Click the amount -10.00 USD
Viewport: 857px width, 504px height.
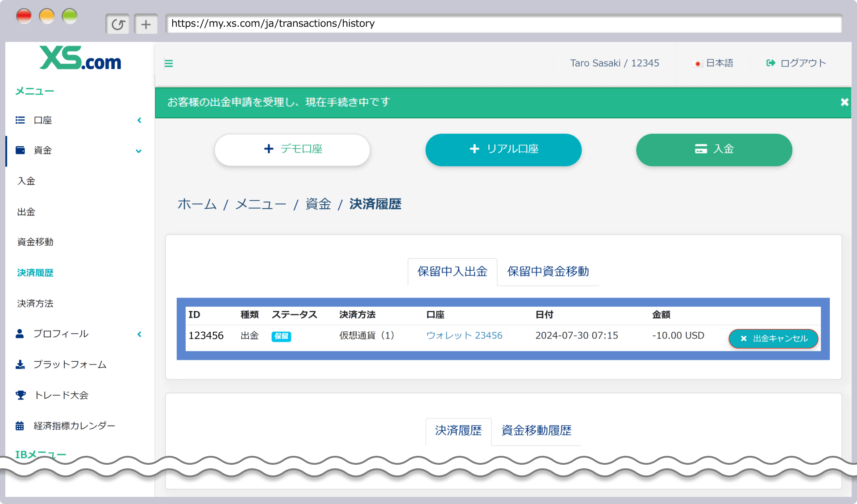click(x=678, y=335)
